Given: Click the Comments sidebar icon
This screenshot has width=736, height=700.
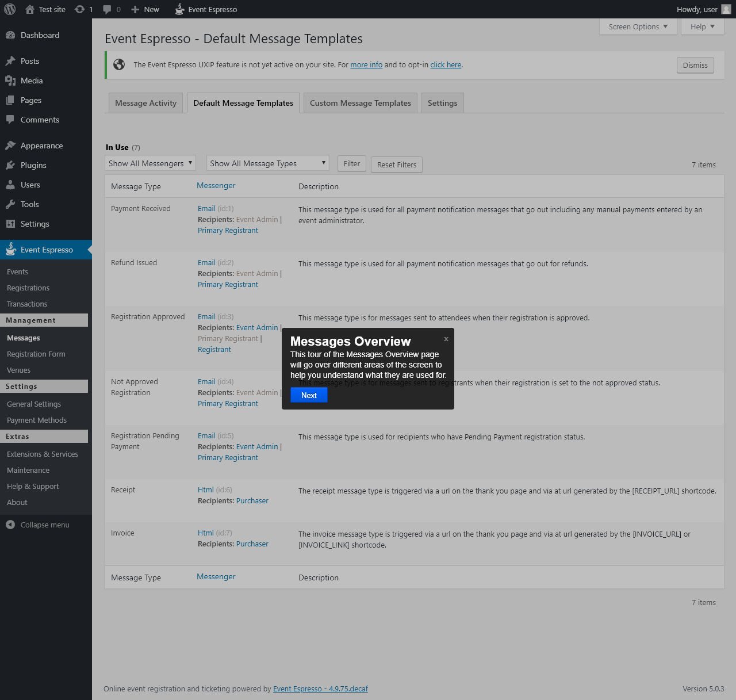Looking at the screenshot, I should coord(10,120).
